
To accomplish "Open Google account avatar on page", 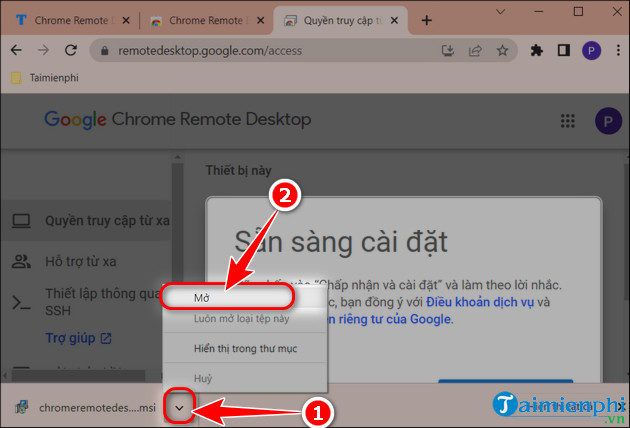I will pos(608,121).
